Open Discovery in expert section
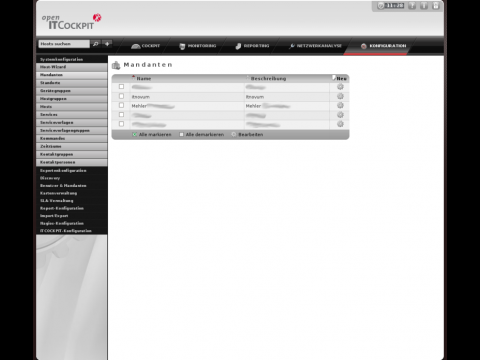Screen dimensions: 480x360 (x=50, y=178)
